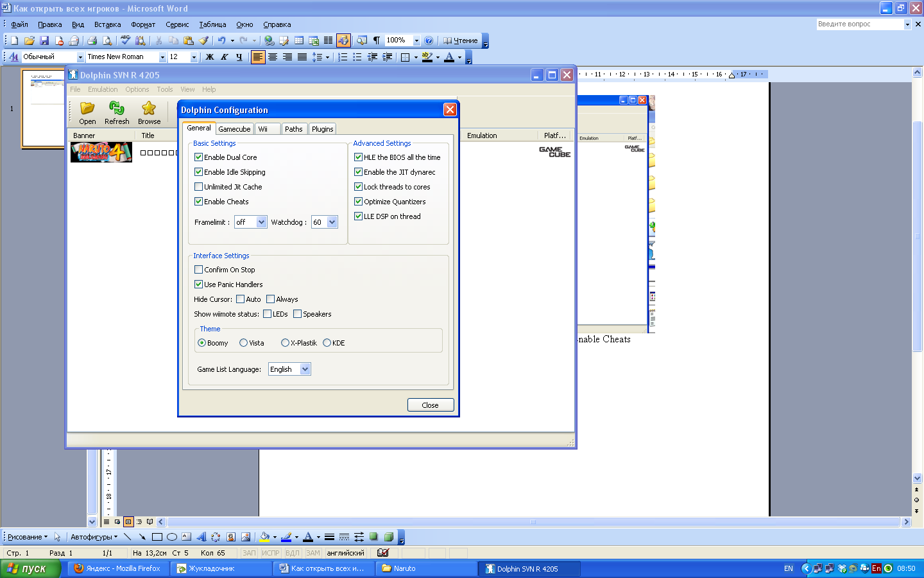Image resolution: width=924 pixels, height=578 pixels.
Task: Click the fill color bucket in Drawing toolbar
Action: point(264,537)
